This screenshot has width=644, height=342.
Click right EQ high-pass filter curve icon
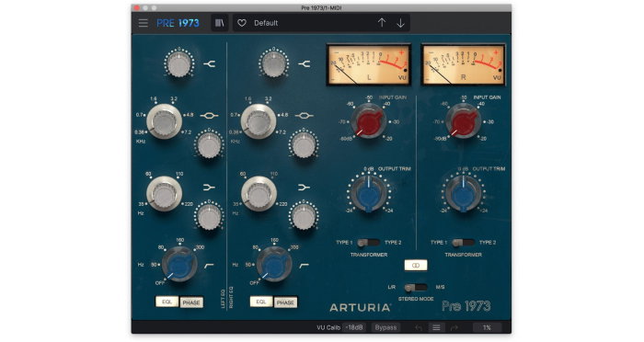point(304,266)
